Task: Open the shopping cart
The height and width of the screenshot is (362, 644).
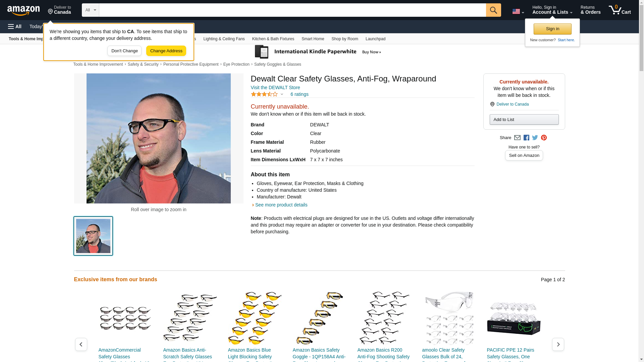Action: pos(620,10)
